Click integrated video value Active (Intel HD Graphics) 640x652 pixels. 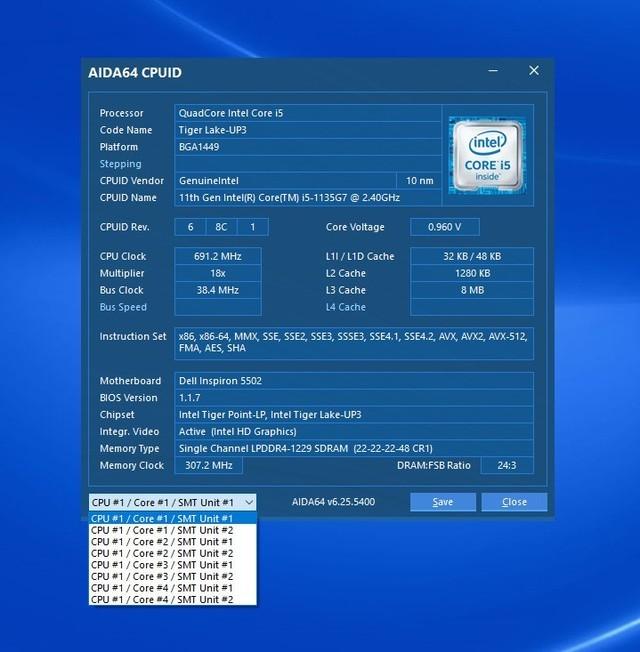click(354, 432)
